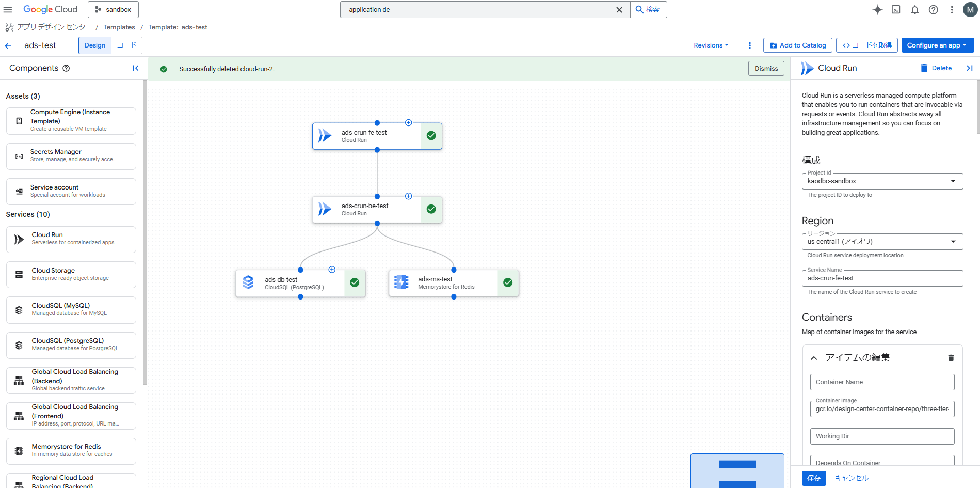This screenshot has width=980, height=488.
Task: Pick the Secrets Manager asset
Action: click(x=71, y=156)
